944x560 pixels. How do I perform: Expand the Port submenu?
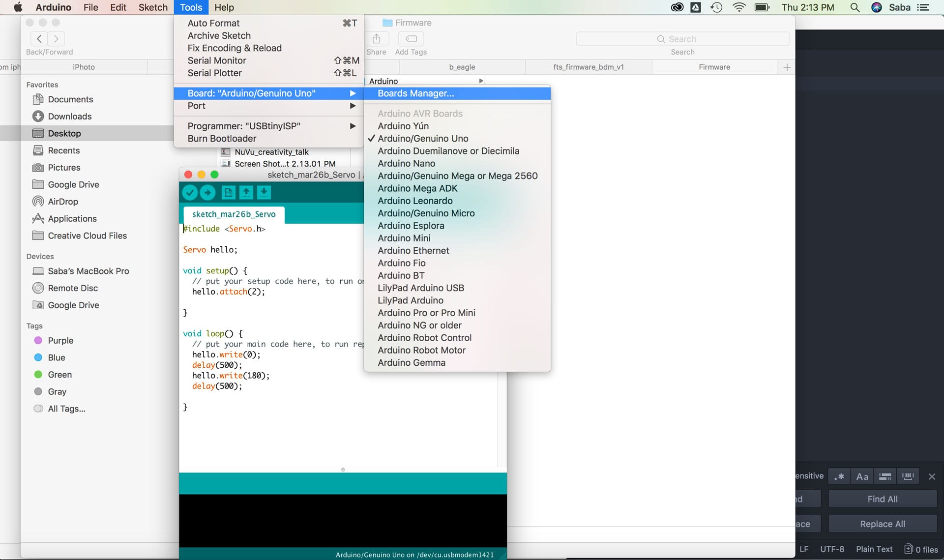pos(268,106)
